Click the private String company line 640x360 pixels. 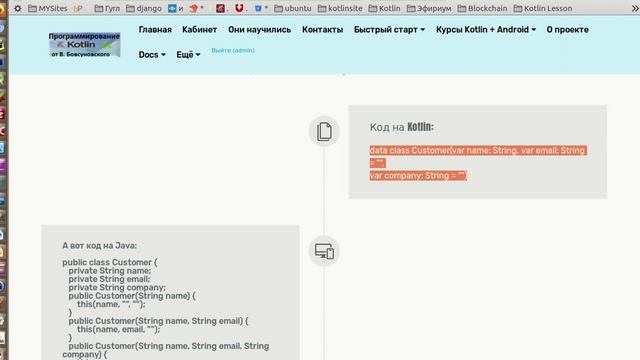117,287
